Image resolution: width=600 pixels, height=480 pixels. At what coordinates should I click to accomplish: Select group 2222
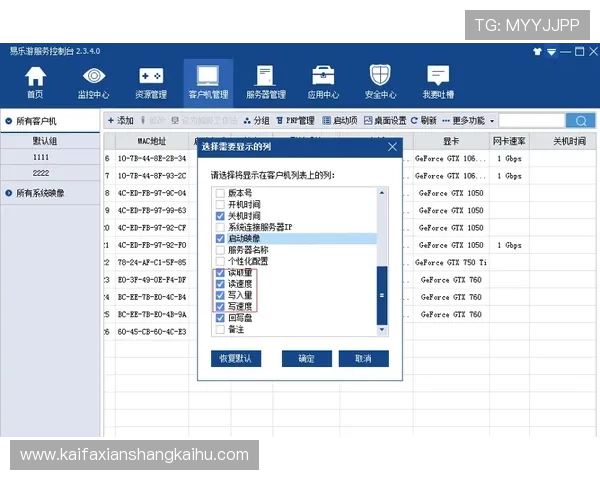[50, 173]
